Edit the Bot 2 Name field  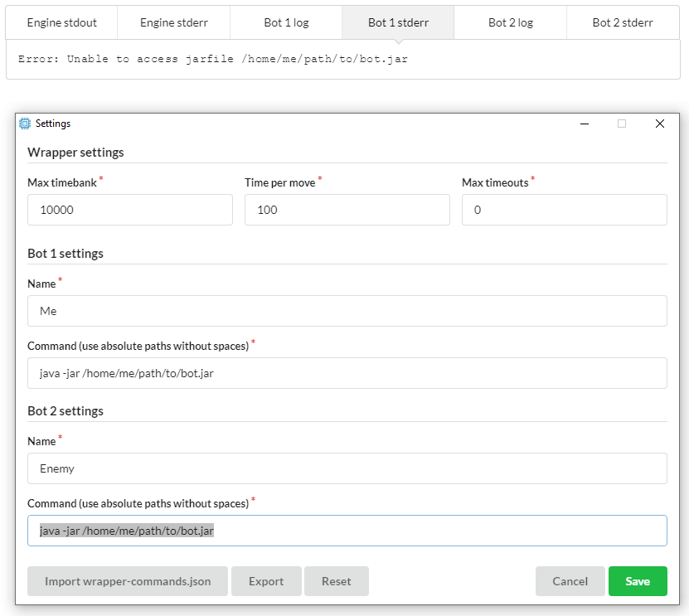[x=347, y=468]
